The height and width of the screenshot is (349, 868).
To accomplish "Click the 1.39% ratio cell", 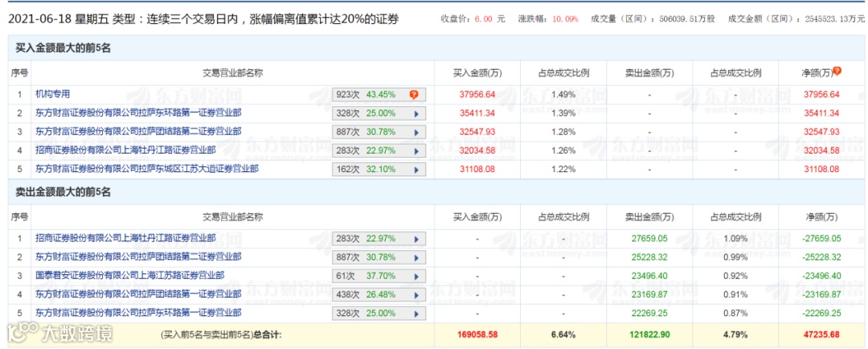I will 563,113.
